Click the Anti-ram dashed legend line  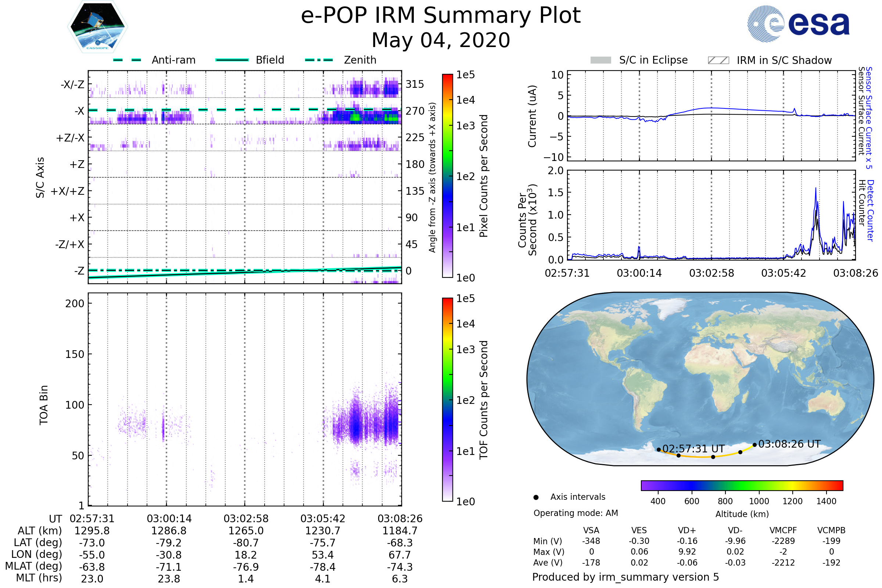click(127, 60)
